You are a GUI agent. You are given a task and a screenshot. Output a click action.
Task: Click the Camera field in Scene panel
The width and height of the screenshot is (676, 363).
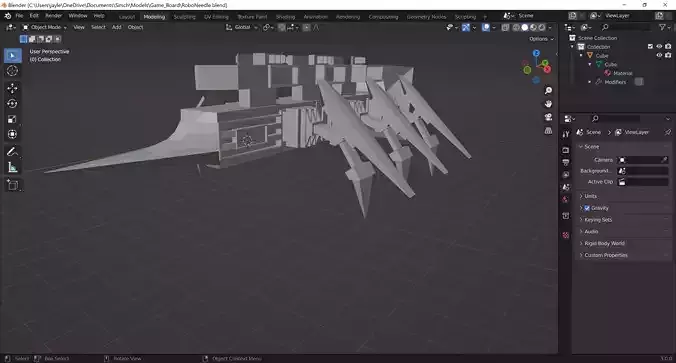[x=643, y=160]
